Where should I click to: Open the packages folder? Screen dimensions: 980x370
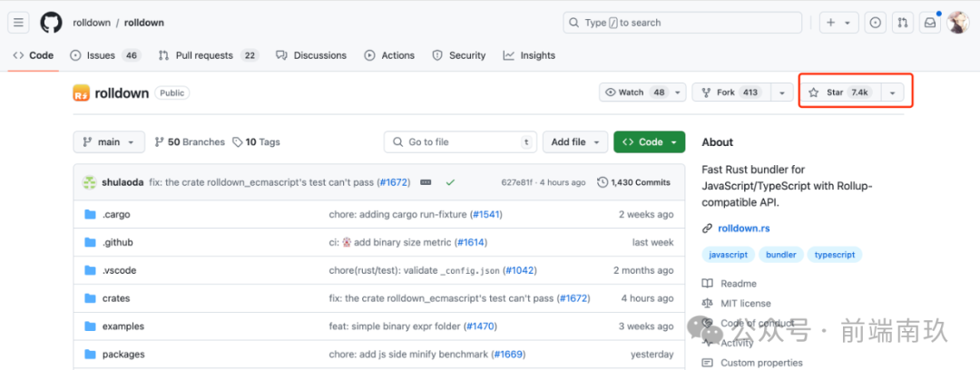pos(123,355)
